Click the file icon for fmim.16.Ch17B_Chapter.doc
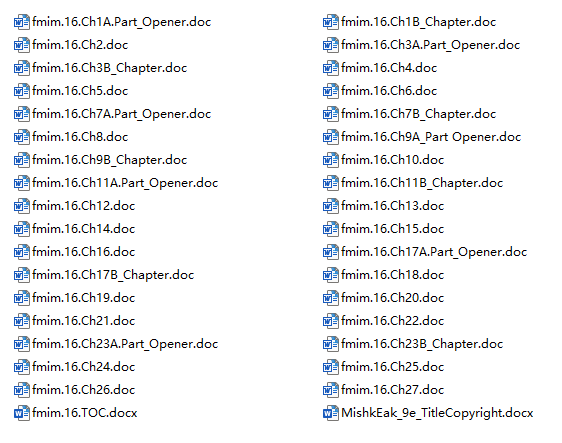The width and height of the screenshot is (562, 443). pyautogui.click(x=22, y=275)
